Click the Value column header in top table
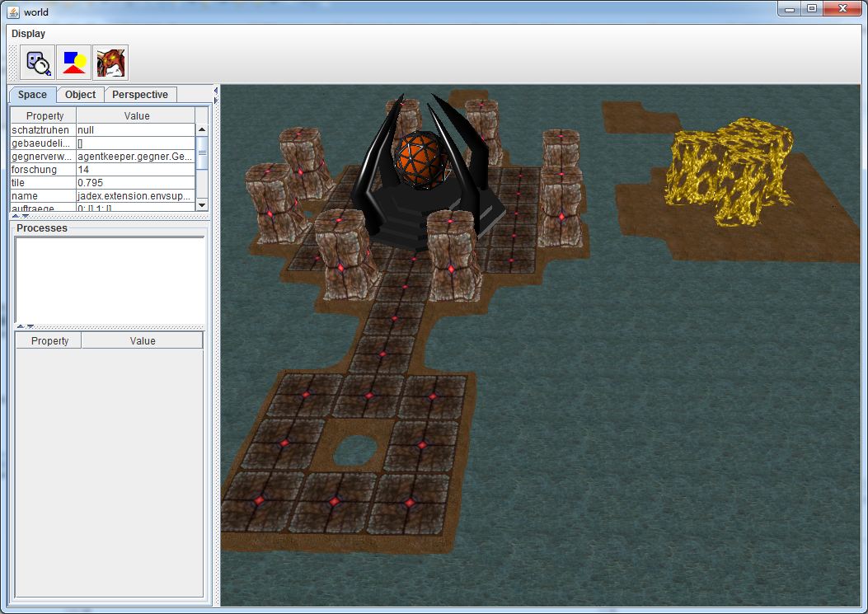This screenshot has width=868, height=614. click(136, 116)
